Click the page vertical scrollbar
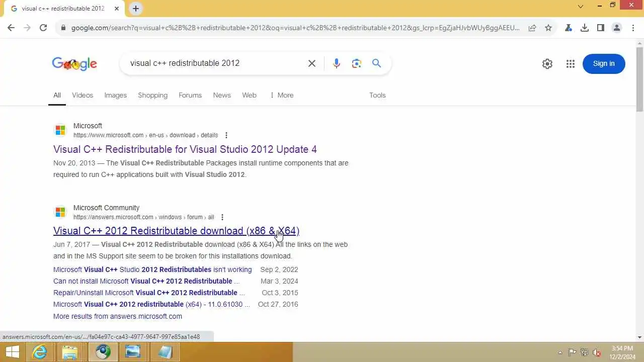Screen dimensions: 644x362 639,79
